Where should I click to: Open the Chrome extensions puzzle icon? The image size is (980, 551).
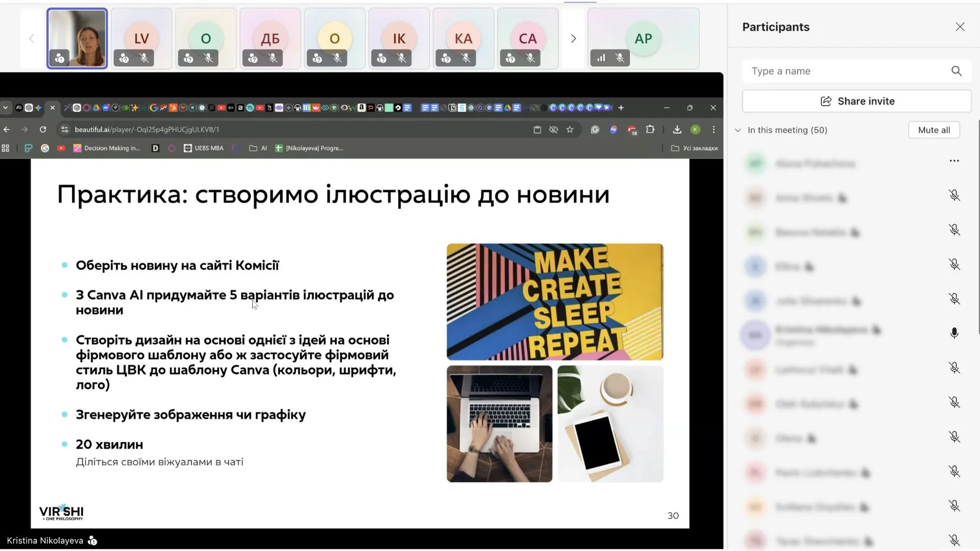(650, 129)
